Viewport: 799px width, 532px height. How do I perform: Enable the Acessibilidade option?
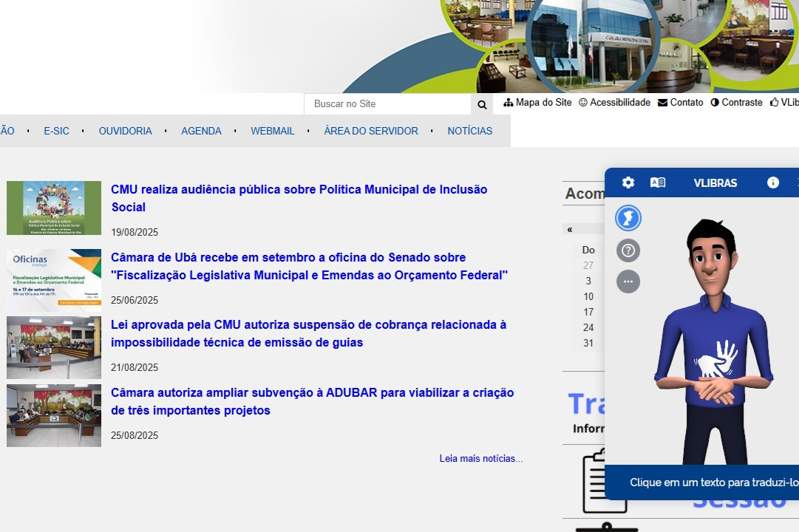[614, 103]
